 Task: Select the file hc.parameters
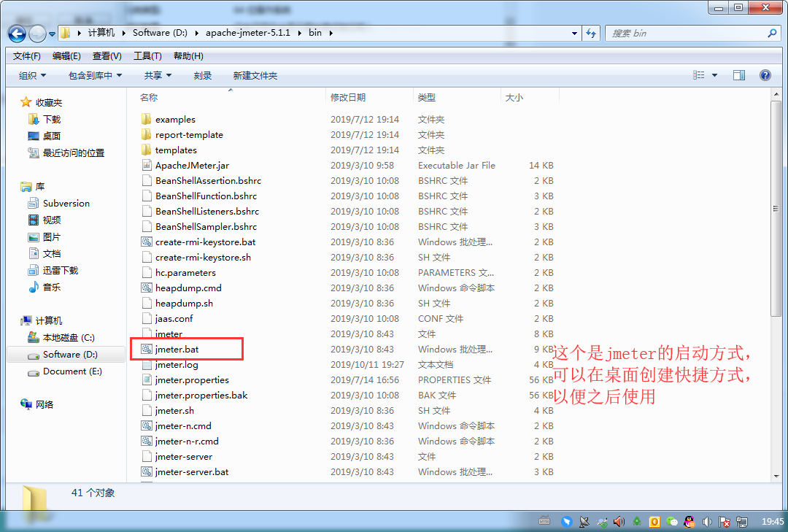[x=185, y=272]
